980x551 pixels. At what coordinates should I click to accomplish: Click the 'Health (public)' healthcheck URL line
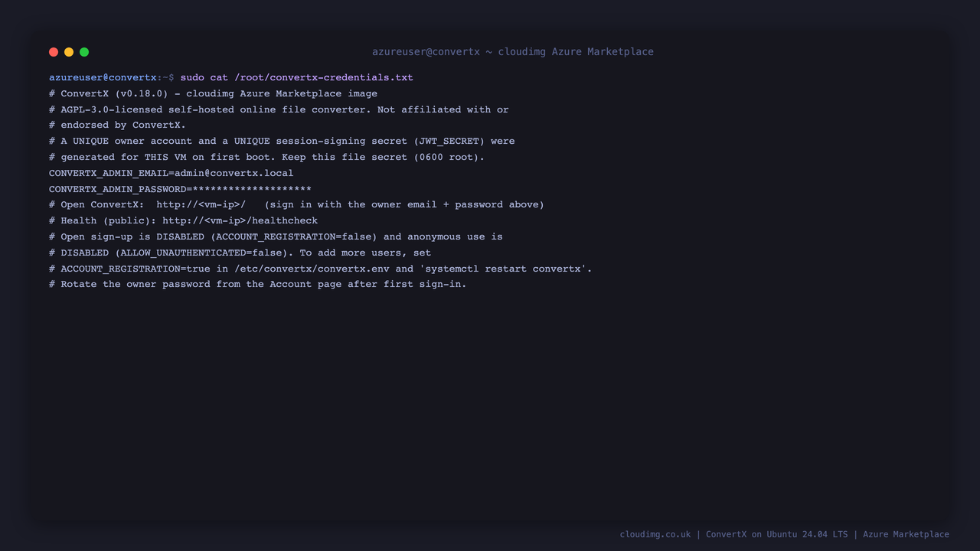[183, 220]
